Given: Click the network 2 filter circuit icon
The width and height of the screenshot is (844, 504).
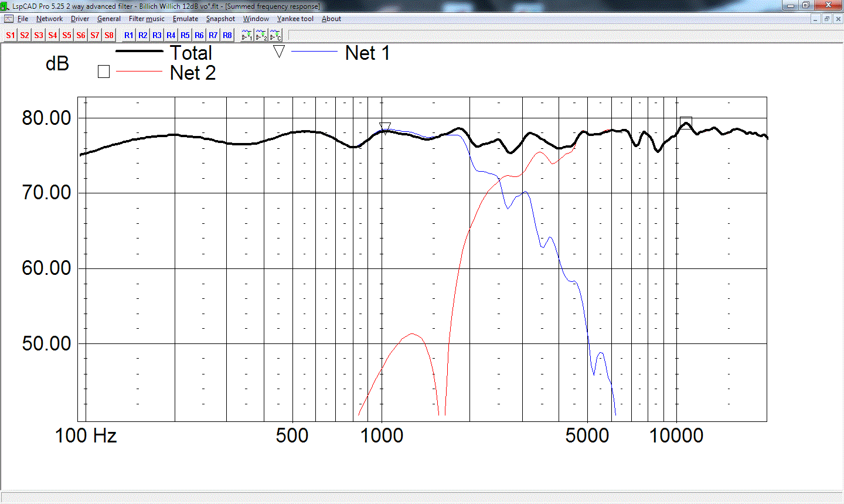Looking at the screenshot, I should tap(261, 35).
